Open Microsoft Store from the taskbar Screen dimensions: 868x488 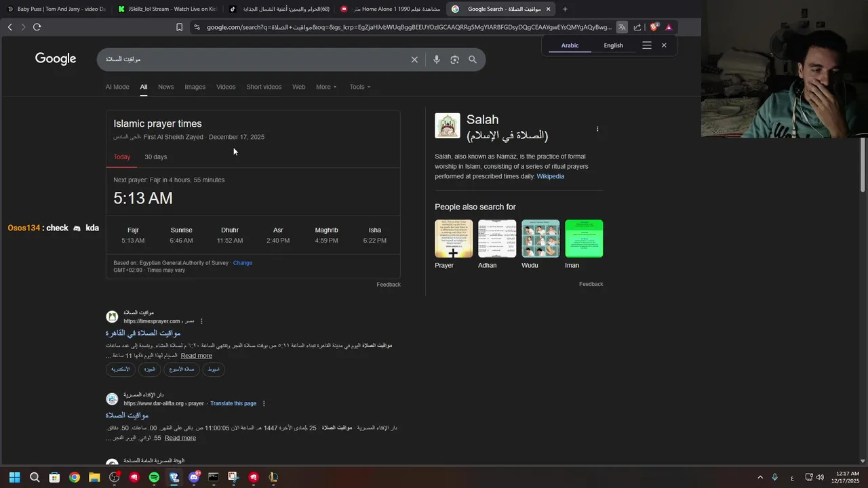[54, 477]
